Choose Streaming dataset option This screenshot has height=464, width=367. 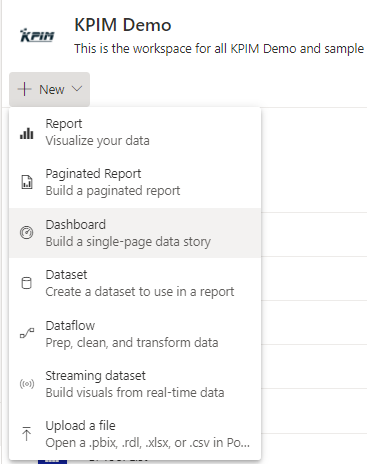[135, 384]
